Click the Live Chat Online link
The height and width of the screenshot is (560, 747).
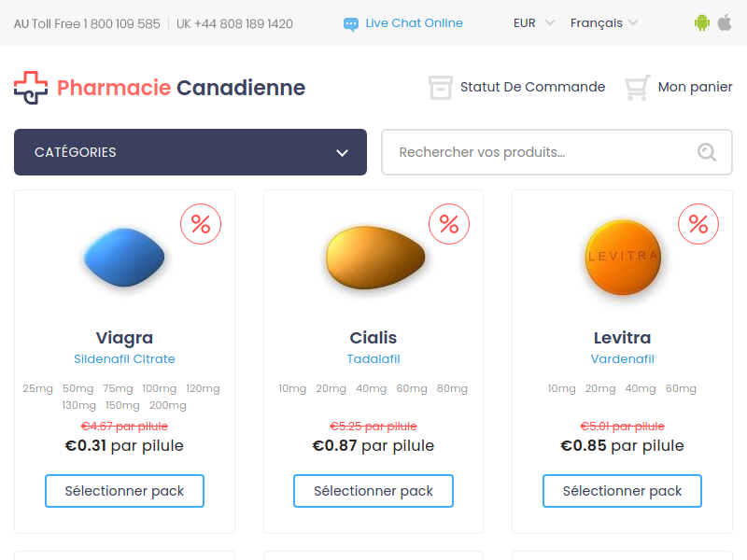414,22
